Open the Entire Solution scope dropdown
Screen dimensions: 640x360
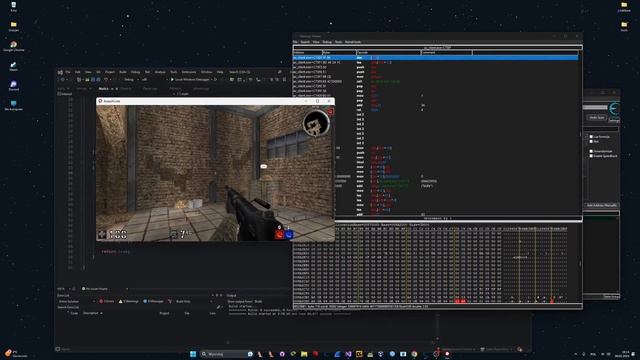click(x=77, y=301)
